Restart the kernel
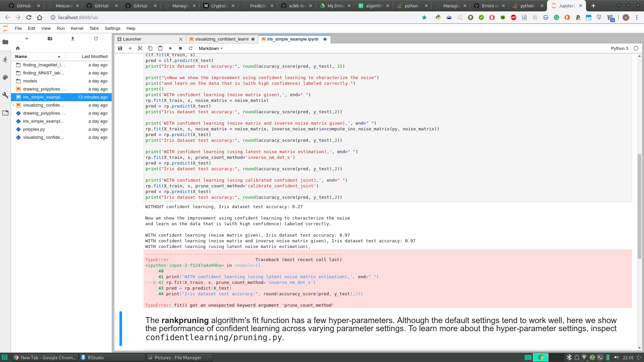Viewport: 644px width, 362px height. (x=191, y=48)
